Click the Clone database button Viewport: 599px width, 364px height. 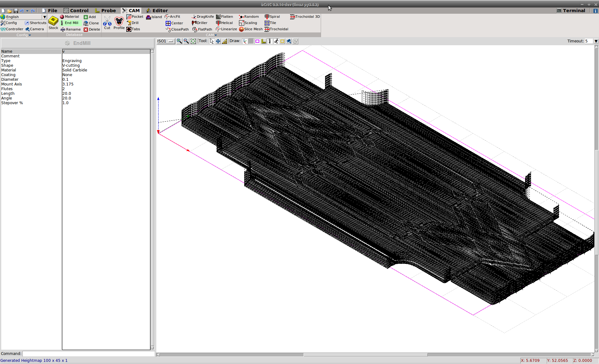point(91,23)
